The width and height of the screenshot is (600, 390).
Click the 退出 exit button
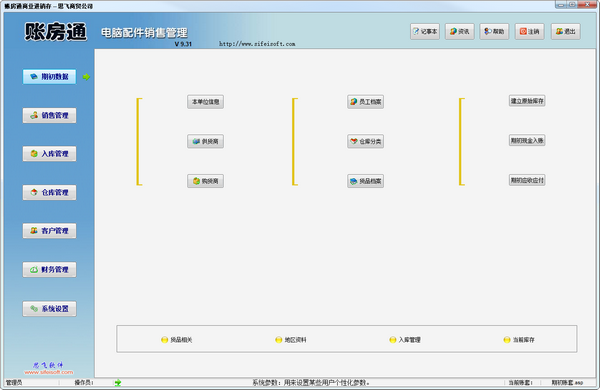click(566, 31)
